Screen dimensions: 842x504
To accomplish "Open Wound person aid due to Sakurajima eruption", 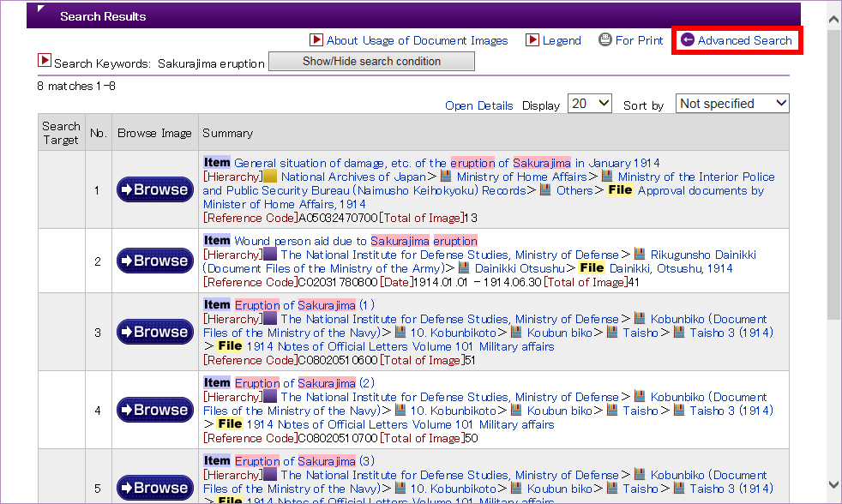I will click(356, 241).
